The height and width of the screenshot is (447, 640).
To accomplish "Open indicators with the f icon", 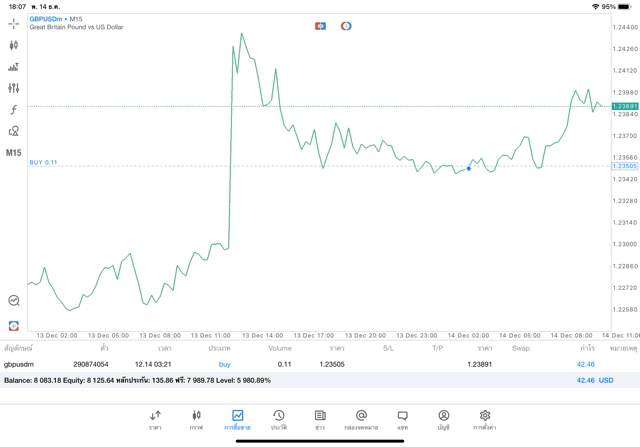I will coord(13,109).
